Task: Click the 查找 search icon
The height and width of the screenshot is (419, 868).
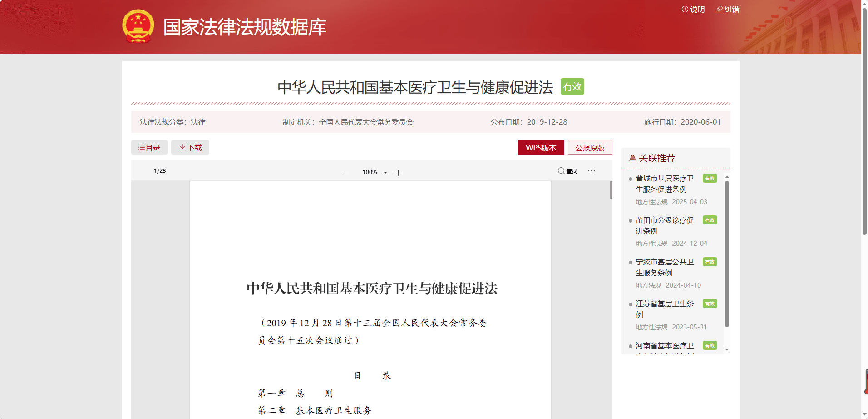Action: pos(567,171)
